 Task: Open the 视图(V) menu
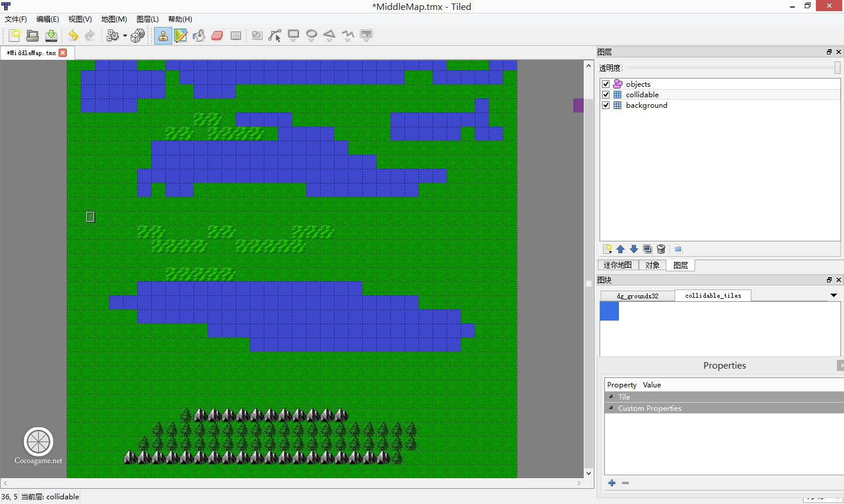pyautogui.click(x=80, y=19)
